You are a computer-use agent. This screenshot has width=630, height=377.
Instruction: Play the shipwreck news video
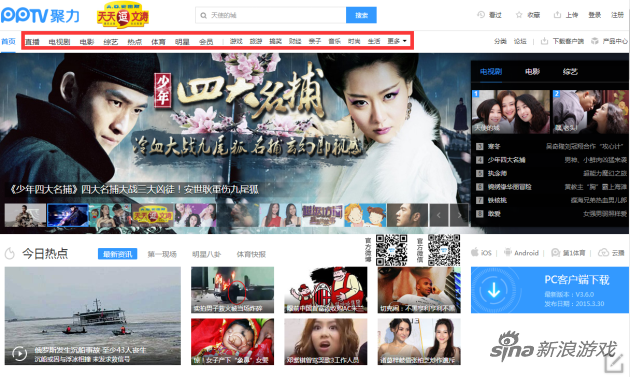(x=20, y=354)
